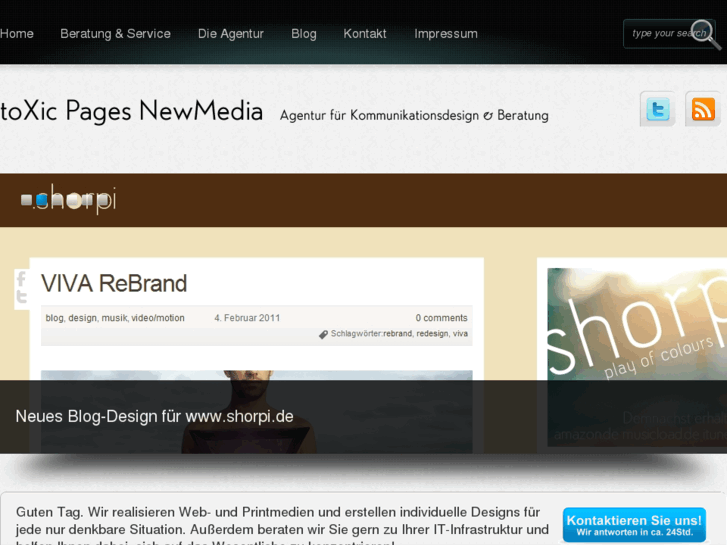Click the '4. Februar 2011' date
727x545 pixels.
(x=247, y=318)
